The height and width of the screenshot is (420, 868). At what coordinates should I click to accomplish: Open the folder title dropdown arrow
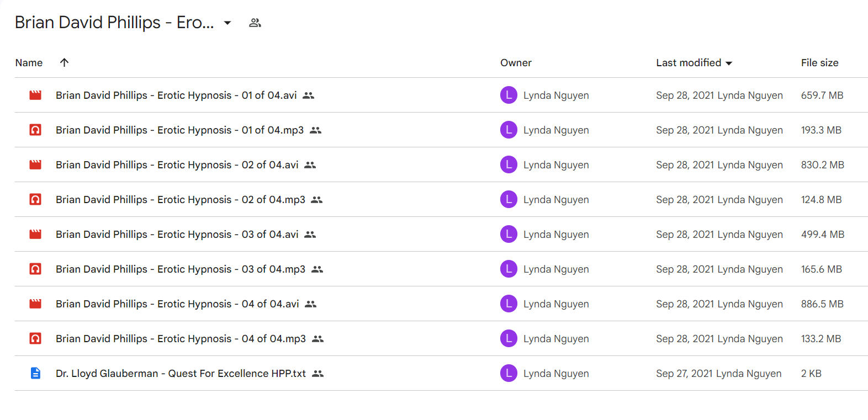[227, 23]
